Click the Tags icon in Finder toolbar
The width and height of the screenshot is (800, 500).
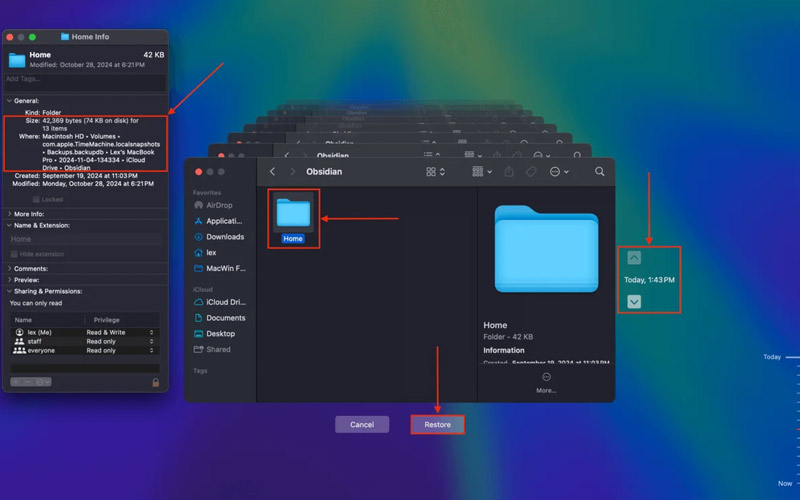[x=532, y=172]
